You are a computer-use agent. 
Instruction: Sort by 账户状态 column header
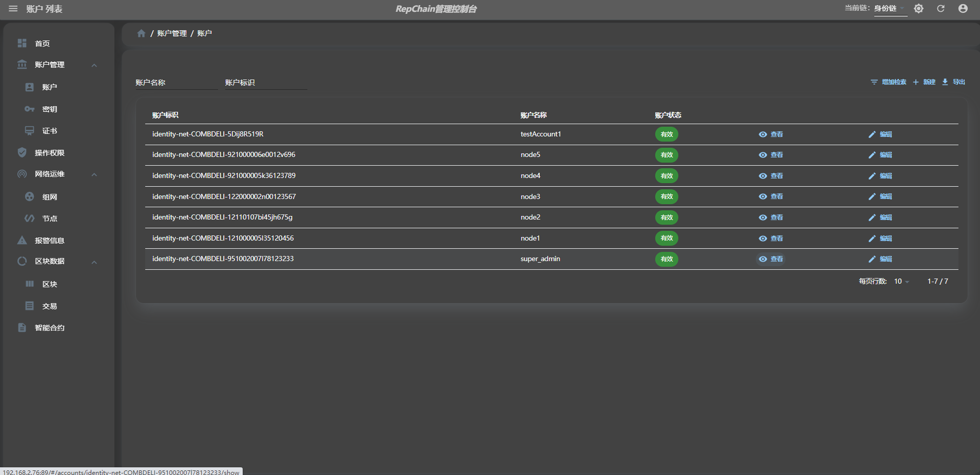(668, 115)
